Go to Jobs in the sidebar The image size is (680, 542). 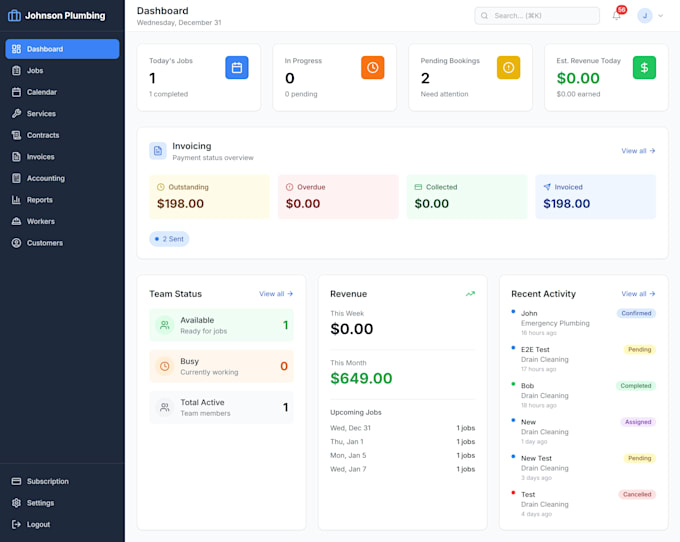pos(62,71)
